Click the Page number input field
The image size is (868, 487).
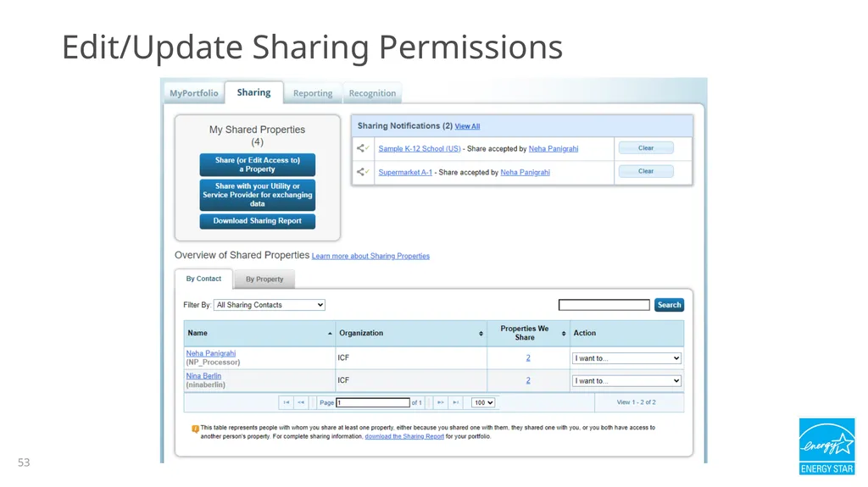click(373, 402)
